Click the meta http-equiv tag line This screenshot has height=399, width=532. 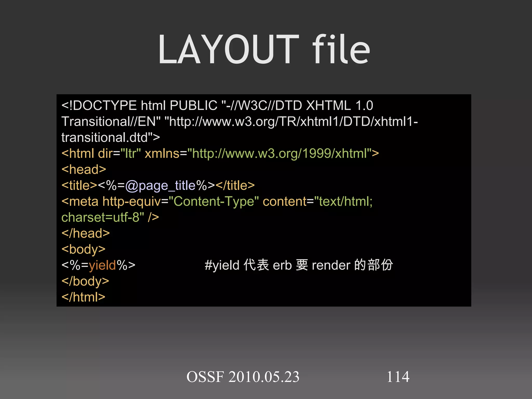pos(217,202)
